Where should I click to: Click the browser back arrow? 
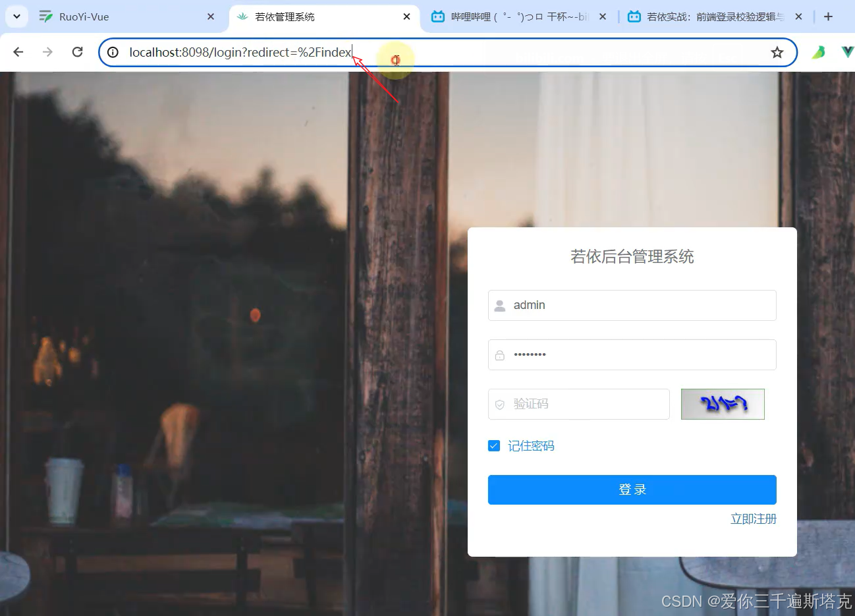coord(18,52)
